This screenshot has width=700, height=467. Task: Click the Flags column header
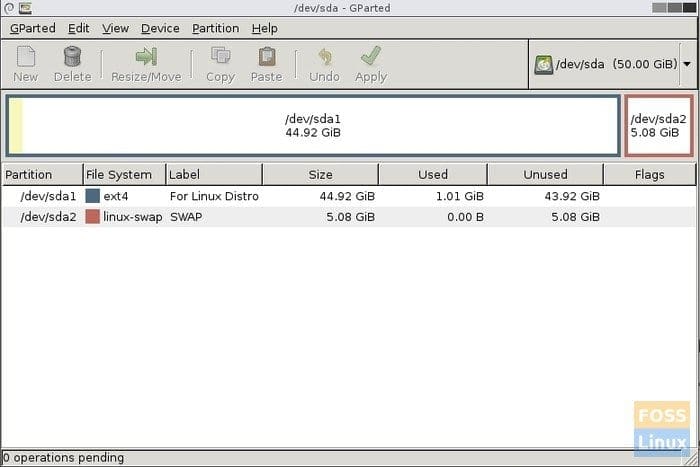tap(650, 175)
